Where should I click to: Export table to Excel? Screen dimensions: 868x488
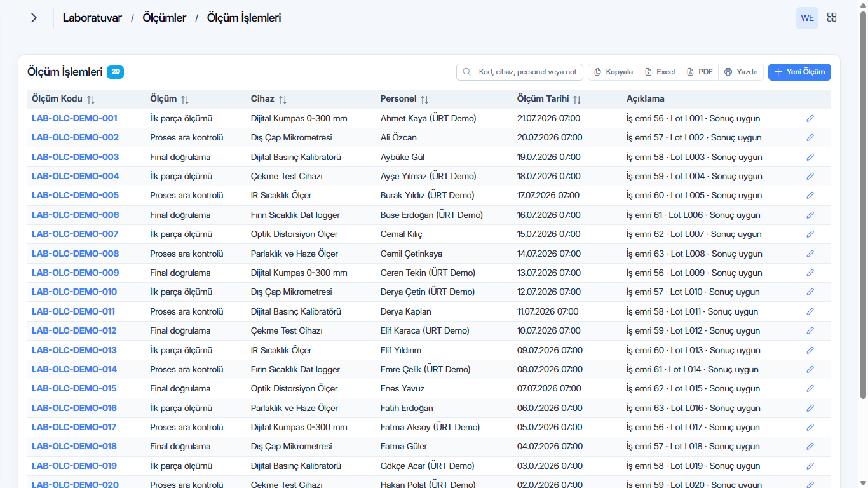click(x=660, y=72)
